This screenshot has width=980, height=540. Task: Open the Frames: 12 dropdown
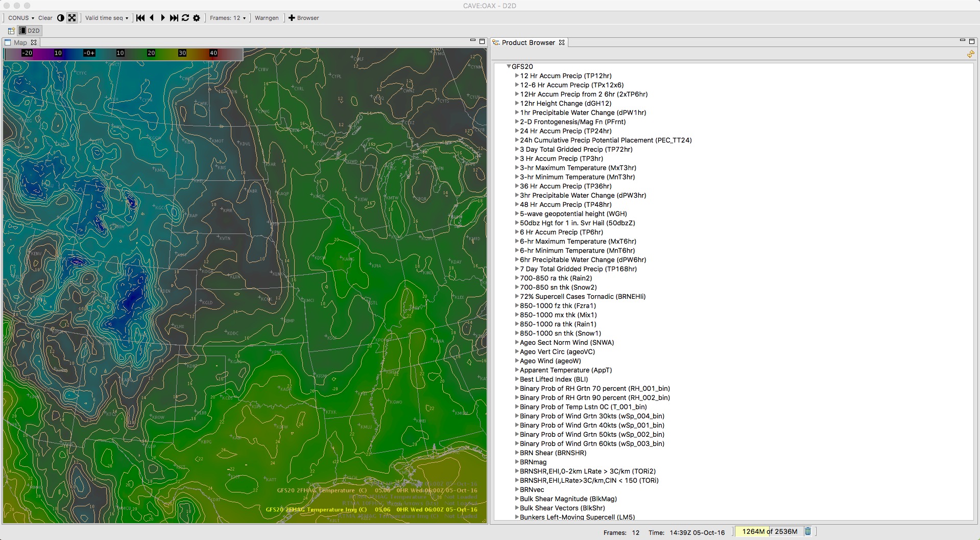tap(228, 18)
